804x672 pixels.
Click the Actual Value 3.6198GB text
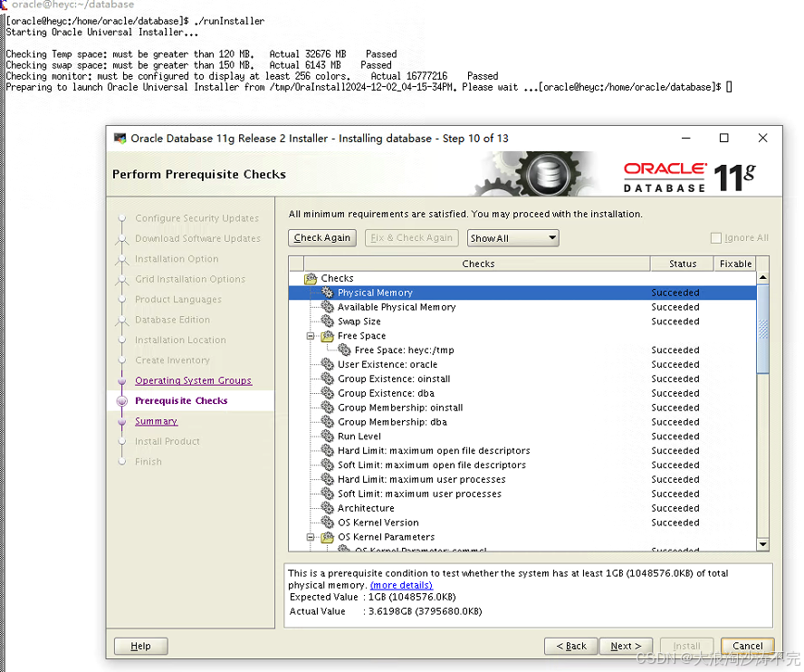pyautogui.click(x=425, y=611)
